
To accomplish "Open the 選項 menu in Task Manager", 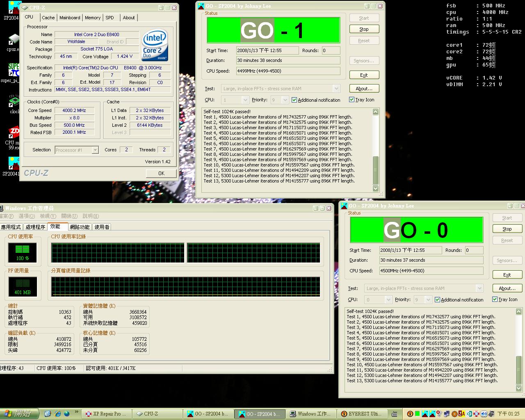I will [x=27, y=216].
